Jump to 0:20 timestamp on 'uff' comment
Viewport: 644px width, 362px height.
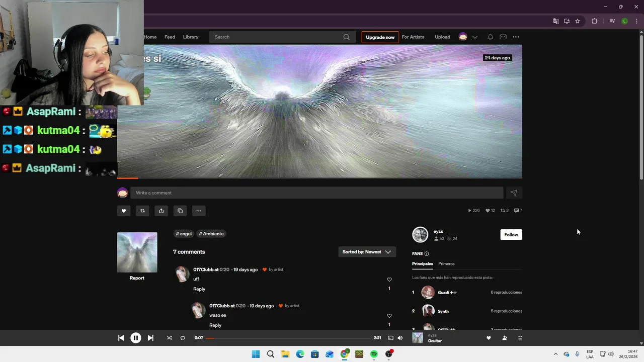click(224, 269)
